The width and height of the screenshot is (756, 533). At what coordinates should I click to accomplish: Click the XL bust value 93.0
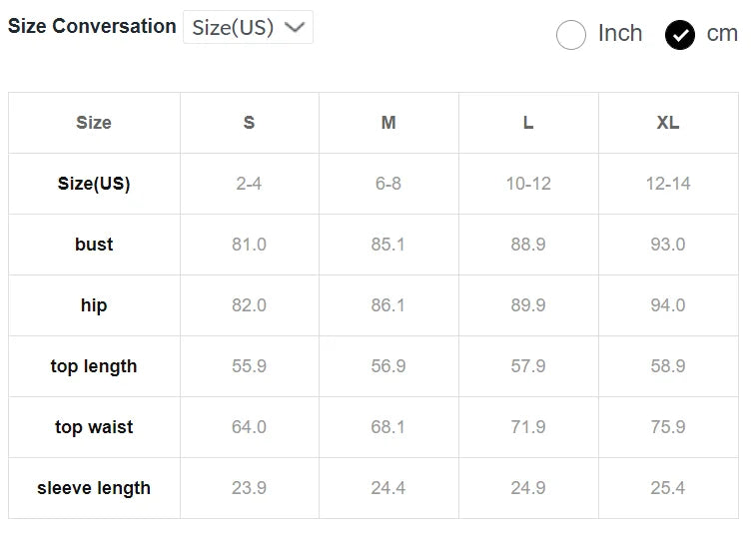click(668, 245)
